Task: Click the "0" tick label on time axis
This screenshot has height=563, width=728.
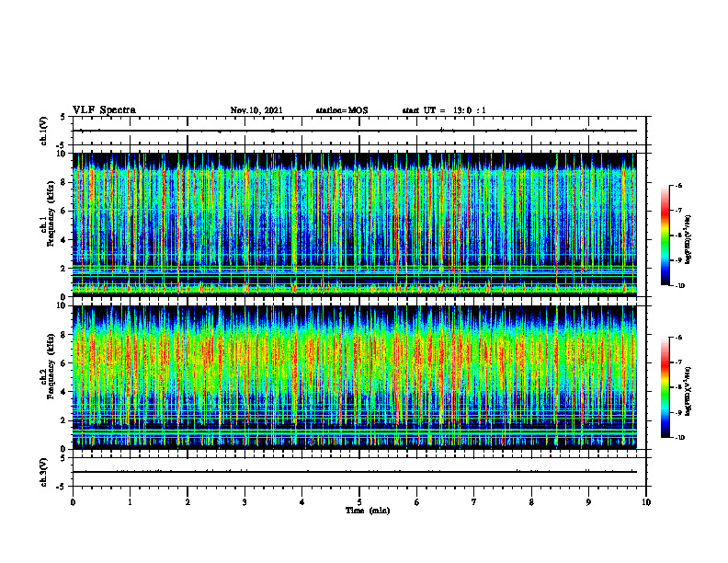Action: pos(73,502)
